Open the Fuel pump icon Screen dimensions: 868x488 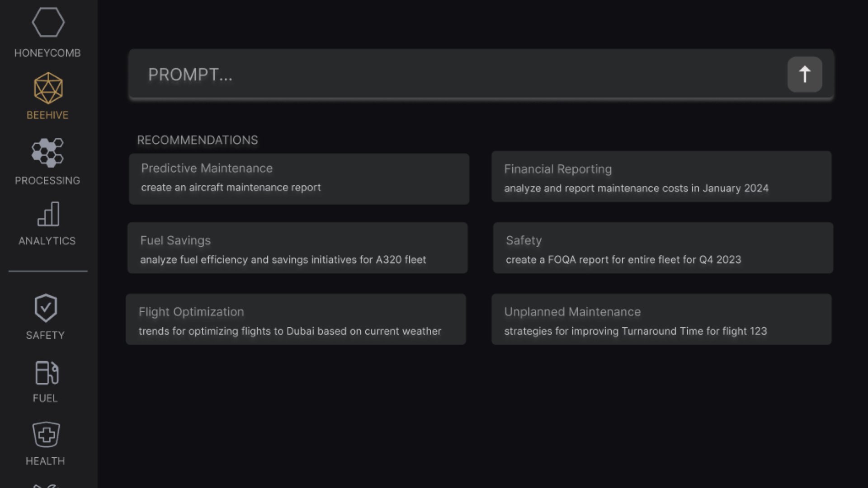(47, 373)
